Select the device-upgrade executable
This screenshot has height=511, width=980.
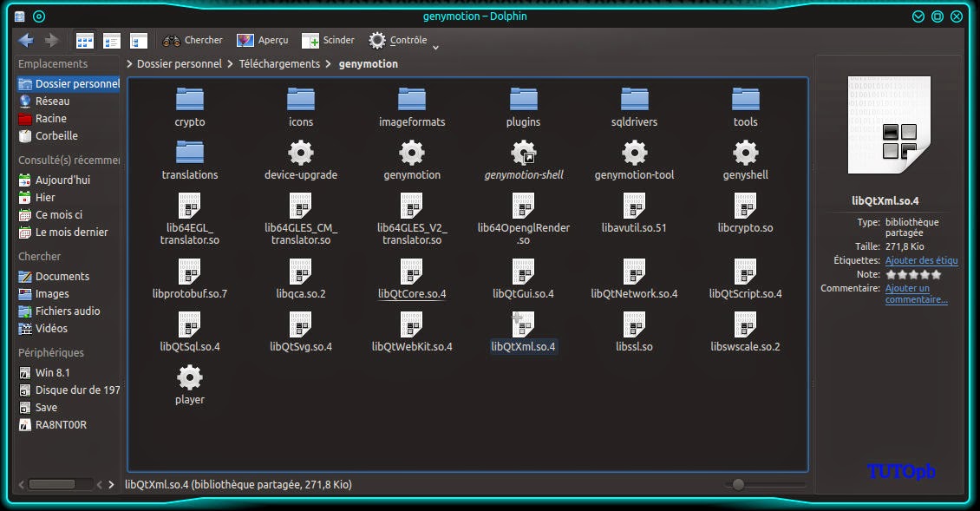(x=301, y=161)
